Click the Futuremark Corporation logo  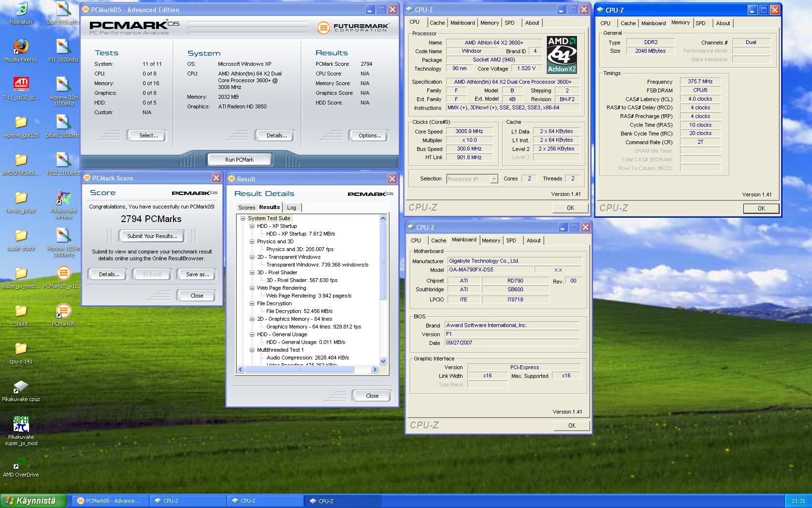(x=353, y=28)
